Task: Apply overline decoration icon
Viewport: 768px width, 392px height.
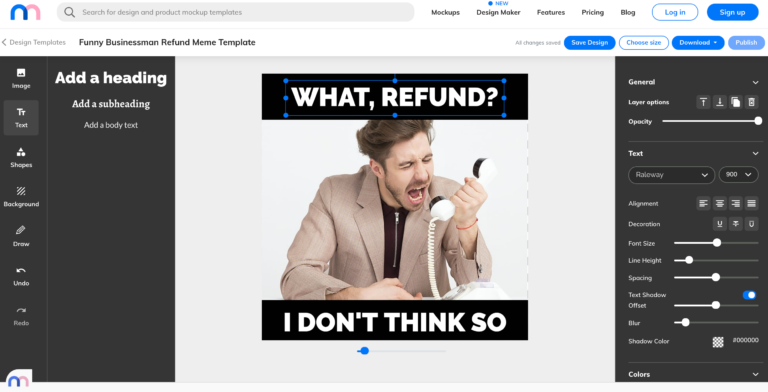Action: 751,224
